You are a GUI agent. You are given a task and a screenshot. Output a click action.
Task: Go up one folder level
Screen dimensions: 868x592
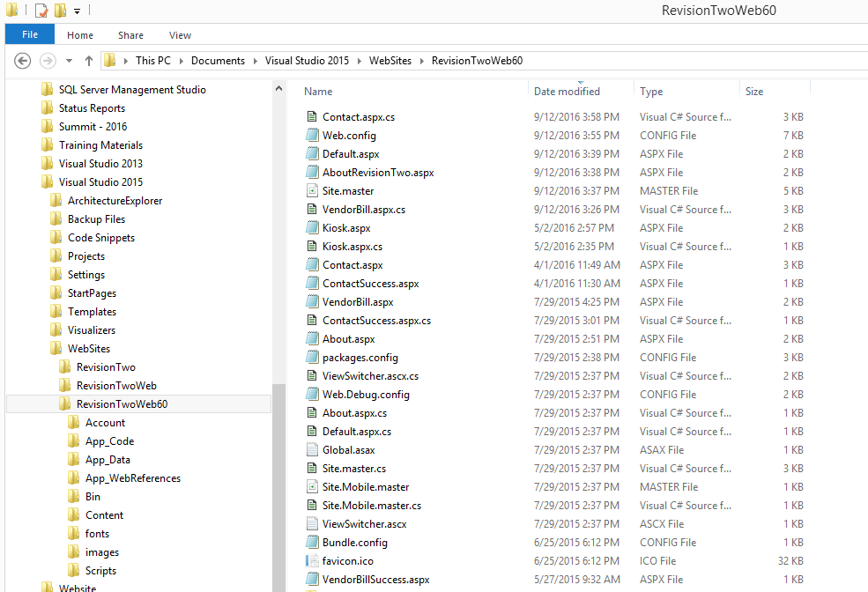point(89,60)
